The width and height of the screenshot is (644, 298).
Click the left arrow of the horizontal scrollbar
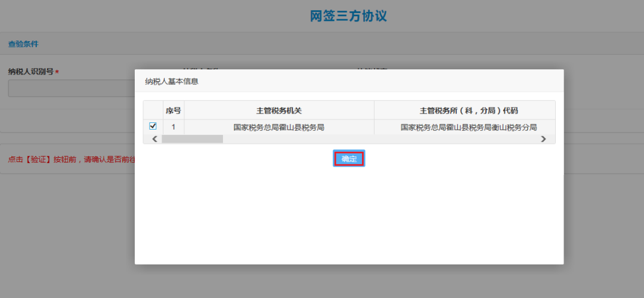155,139
